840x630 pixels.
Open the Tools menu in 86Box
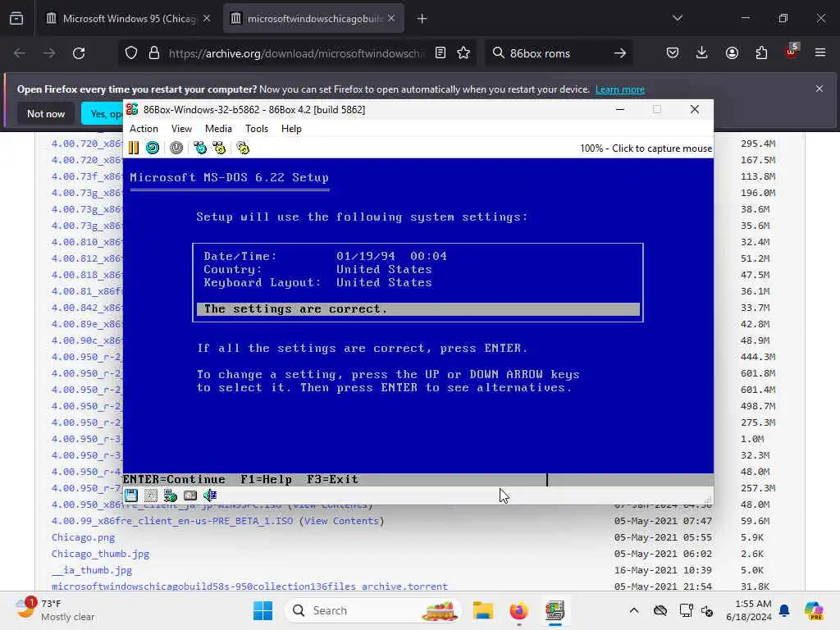[257, 129]
